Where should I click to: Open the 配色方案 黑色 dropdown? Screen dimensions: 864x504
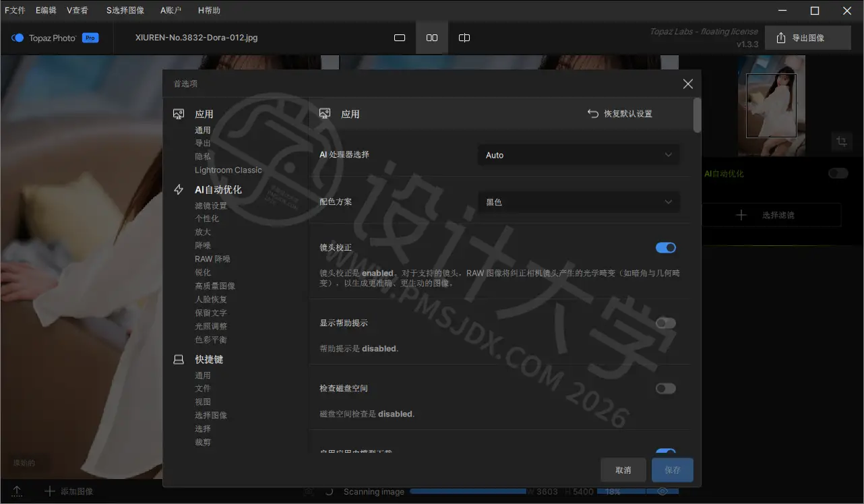point(579,202)
